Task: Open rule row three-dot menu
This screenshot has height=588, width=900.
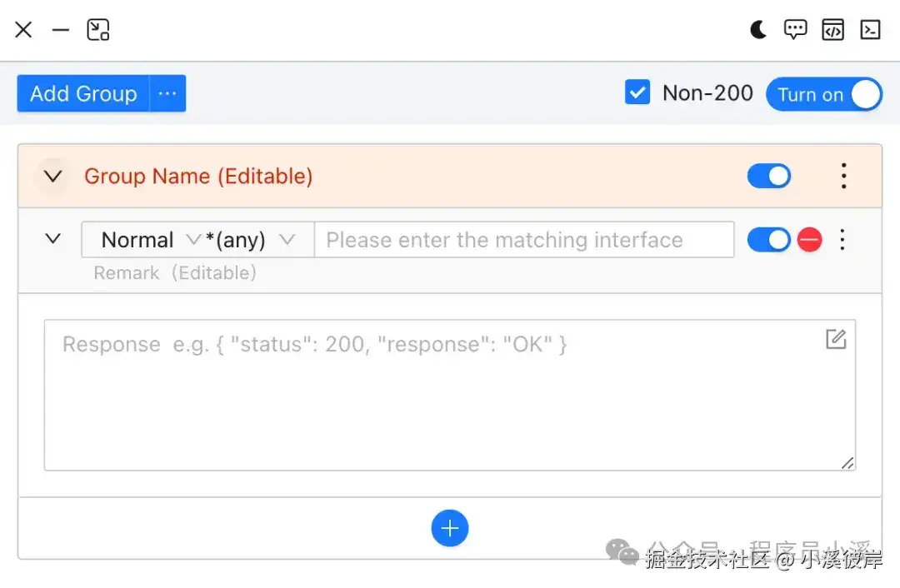Action: coord(842,240)
